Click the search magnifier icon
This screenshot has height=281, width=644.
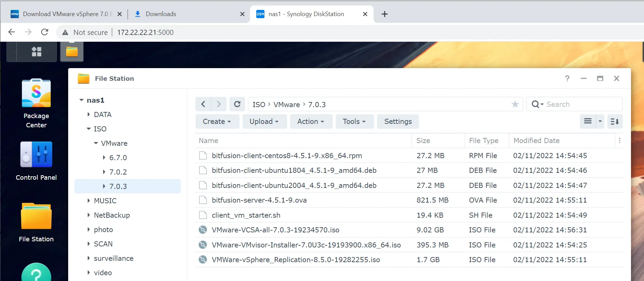536,104
